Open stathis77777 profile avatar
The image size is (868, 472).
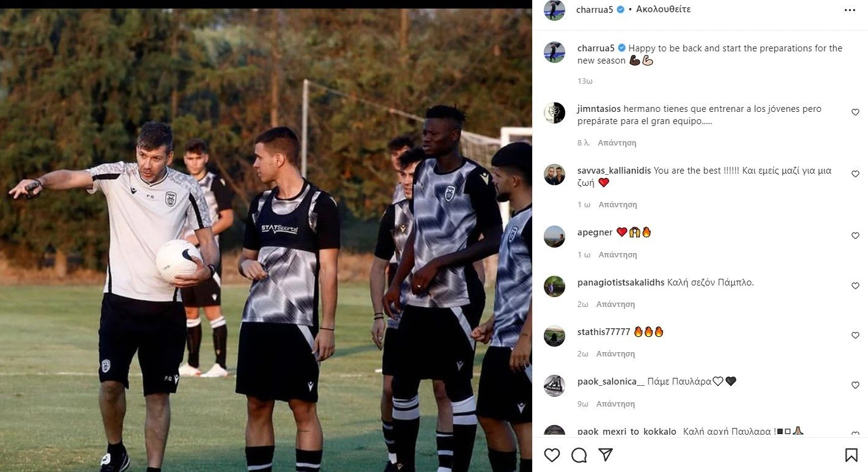click(x=554, y=336)
